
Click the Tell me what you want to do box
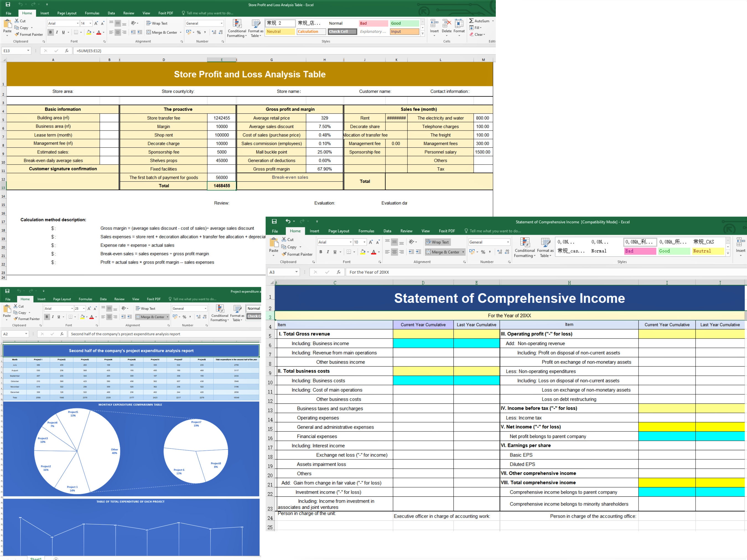207,13
